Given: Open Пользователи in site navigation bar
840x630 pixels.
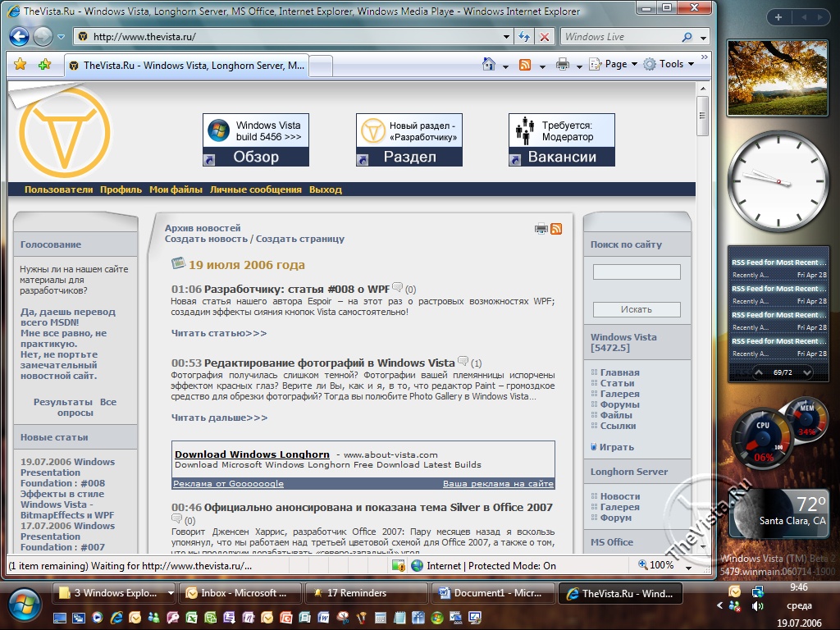Looking at the screenshot, I should pyautogui.click(x=58, y=189).
